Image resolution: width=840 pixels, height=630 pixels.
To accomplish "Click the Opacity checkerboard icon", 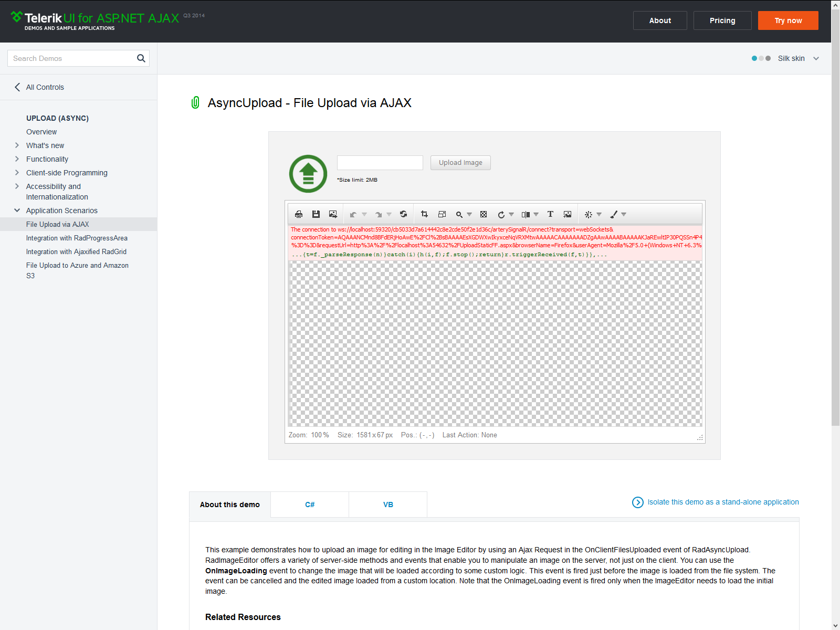I will click(484, 214).
